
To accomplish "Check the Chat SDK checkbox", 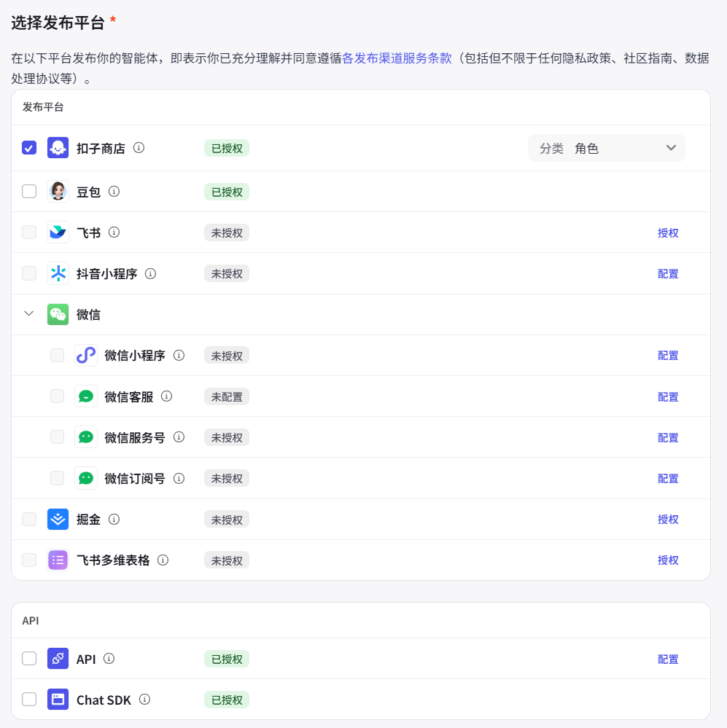I will pyautogui.click(x=29, y=699).
